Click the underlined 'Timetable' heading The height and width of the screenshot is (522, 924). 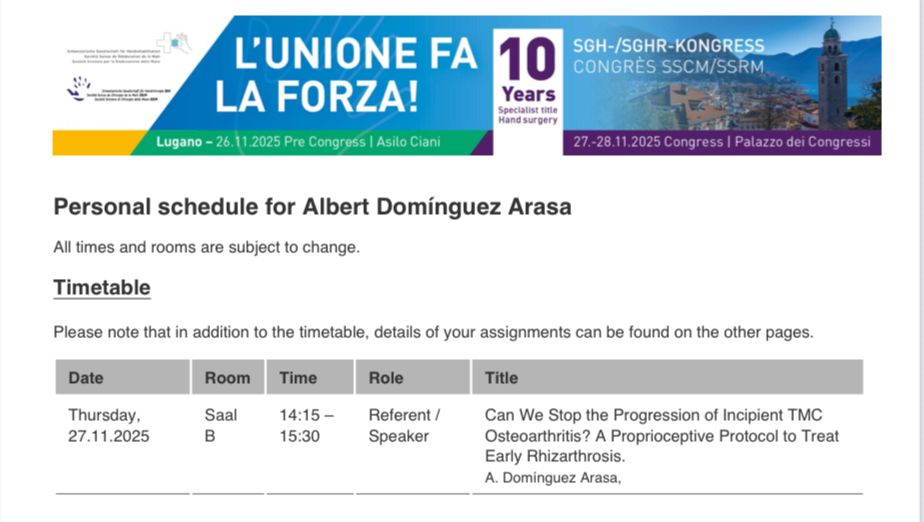[x=101, y=288]
